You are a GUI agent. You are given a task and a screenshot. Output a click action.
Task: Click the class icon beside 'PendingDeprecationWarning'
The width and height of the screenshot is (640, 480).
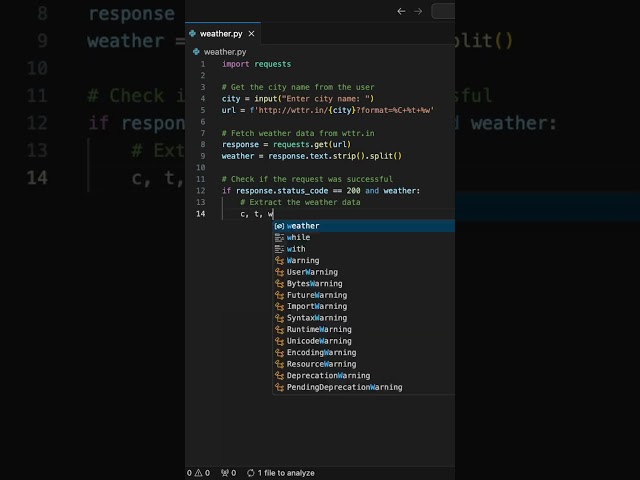(x=279, y=387)
